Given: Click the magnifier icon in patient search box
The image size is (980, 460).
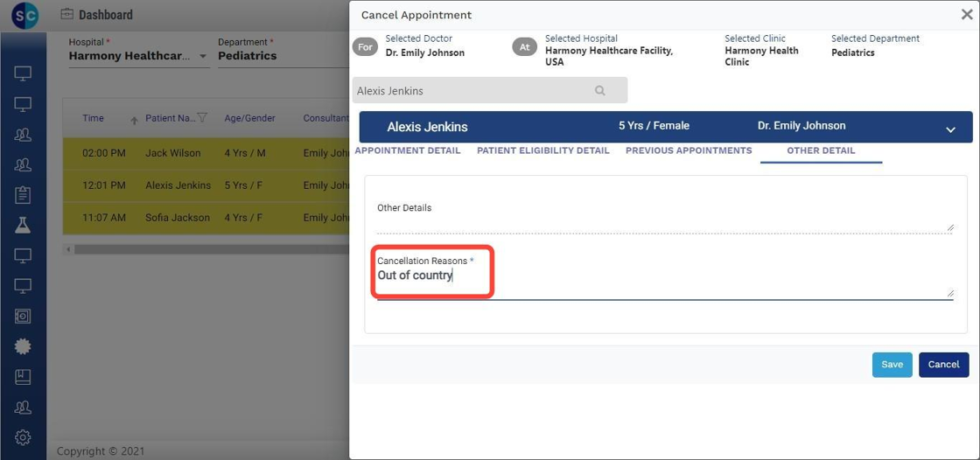Looking at the screenshot, I should coord(600,91).
